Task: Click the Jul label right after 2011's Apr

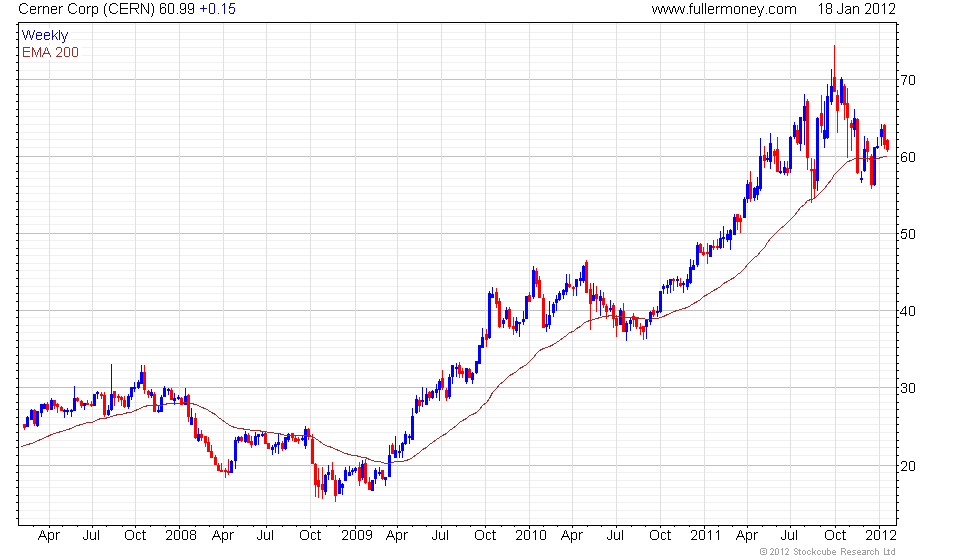Action: (790, 536)
